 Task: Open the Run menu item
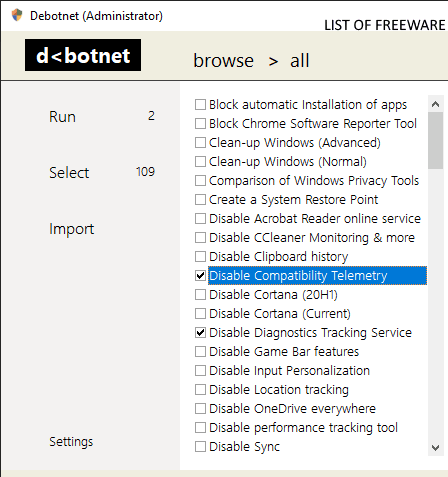point(62,117)
